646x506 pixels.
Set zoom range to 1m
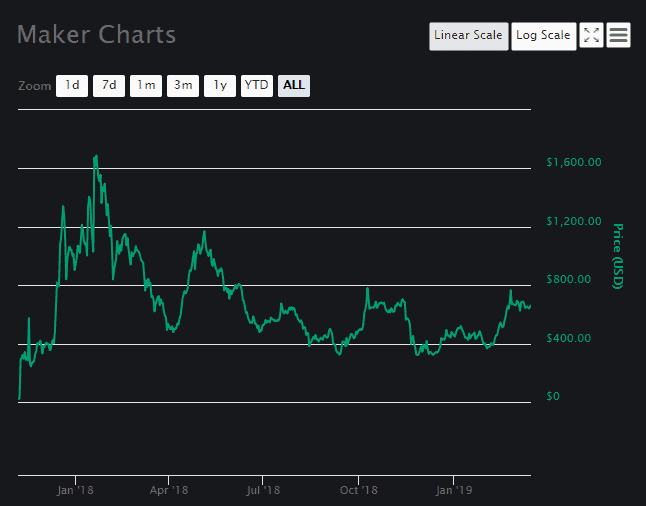click(x=146, y=86)
